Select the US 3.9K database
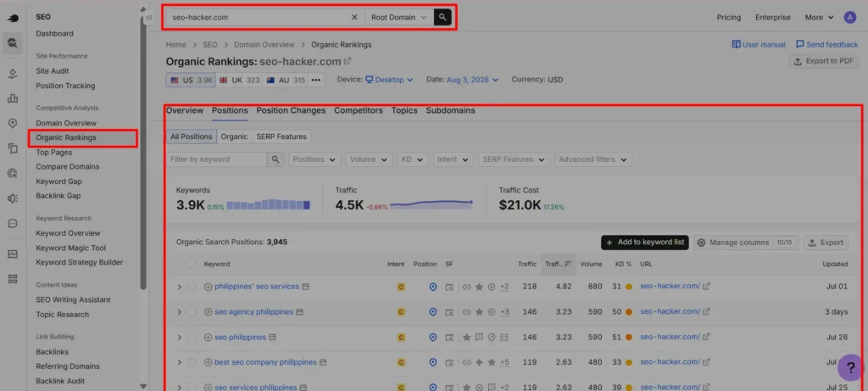The width and height of the screenshot is (868, 391). pyautogui.click(x=191, y=80)
